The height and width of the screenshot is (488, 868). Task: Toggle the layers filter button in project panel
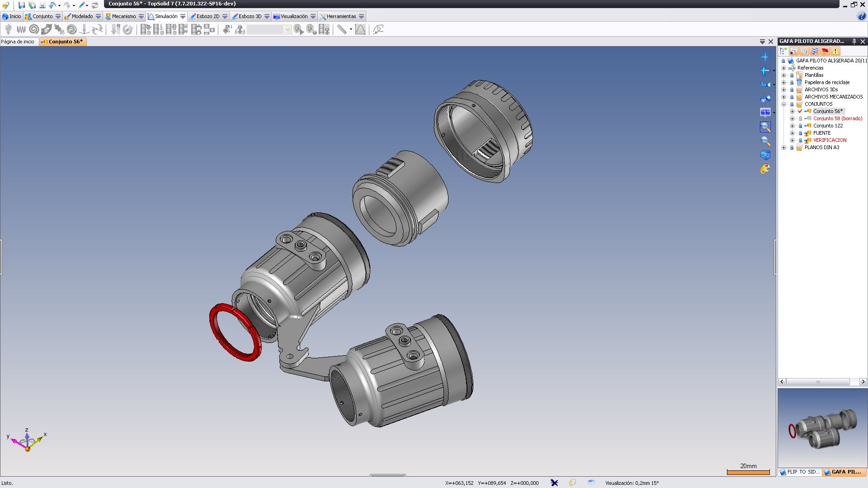point(815,51)
